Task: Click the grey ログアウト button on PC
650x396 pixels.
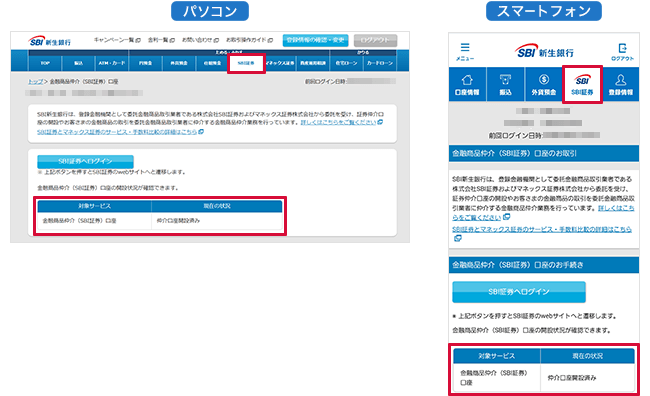Action: [376, 40]
